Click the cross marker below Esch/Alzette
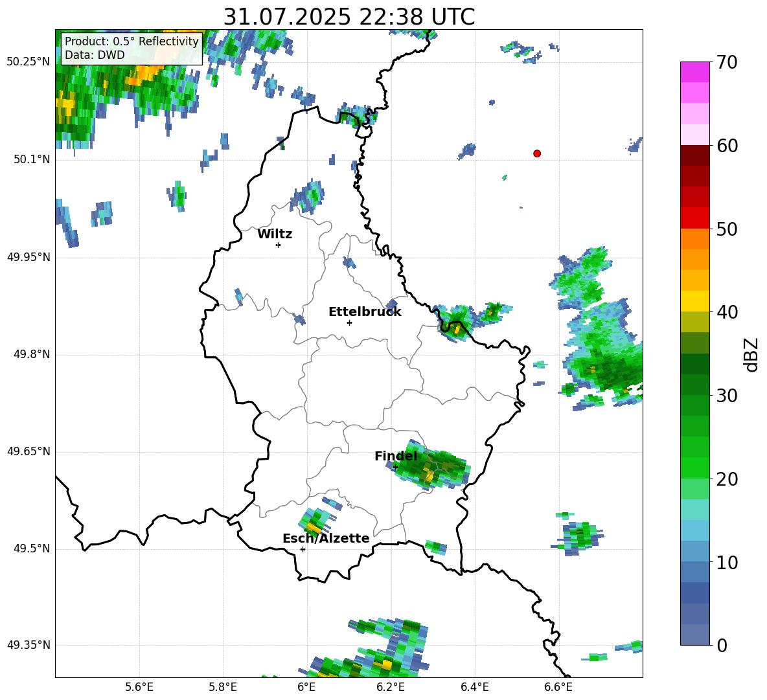767x700 pixels. pos(303,549)
